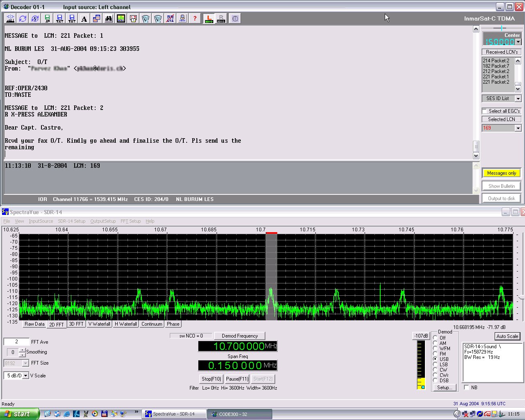Image resolution: width=525 pixels, height=420 pixels.
Task: Select the Off demod radio button
Action: tap(435, 338)
